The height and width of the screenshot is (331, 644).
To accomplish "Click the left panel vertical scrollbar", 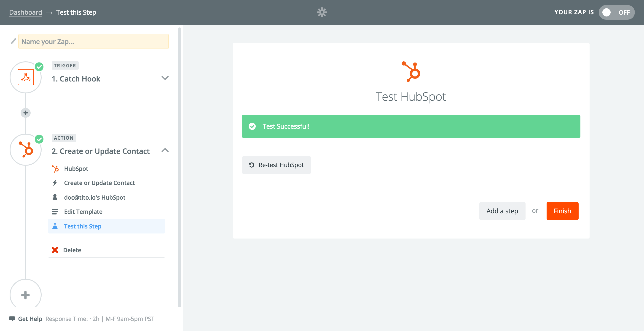I will pyautogui.click(x=179, y=167).
